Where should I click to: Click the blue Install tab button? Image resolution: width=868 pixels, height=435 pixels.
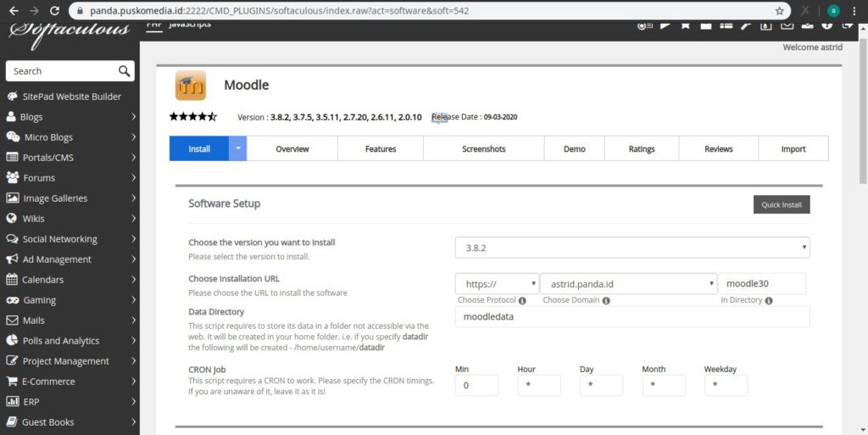tap(199, 148)
